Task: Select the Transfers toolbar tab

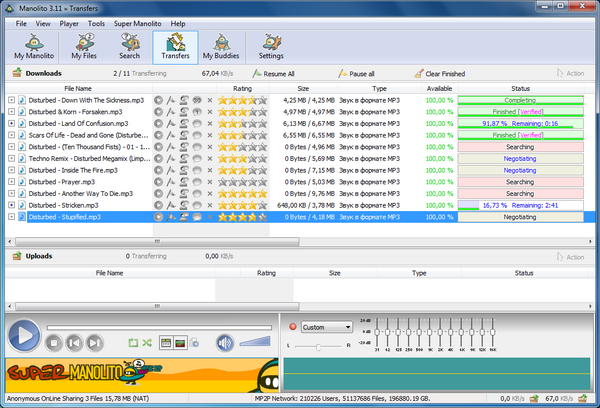Action: pyautogui.click(x=175, y=47)
